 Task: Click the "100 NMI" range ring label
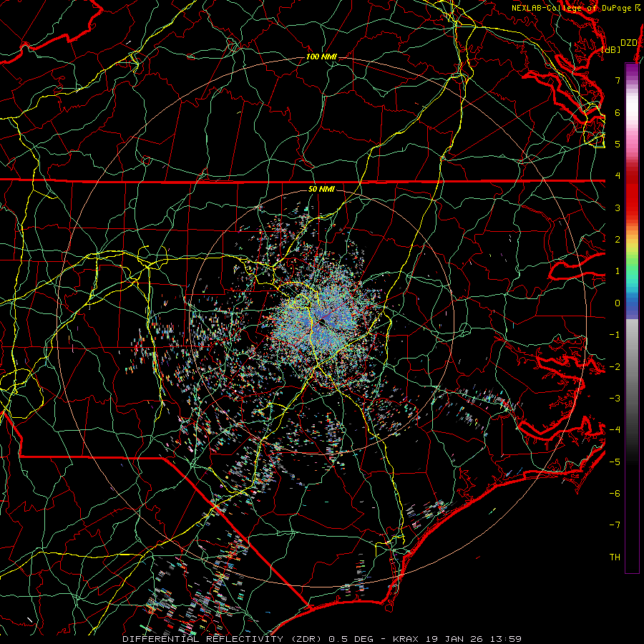tap(321, 57)
